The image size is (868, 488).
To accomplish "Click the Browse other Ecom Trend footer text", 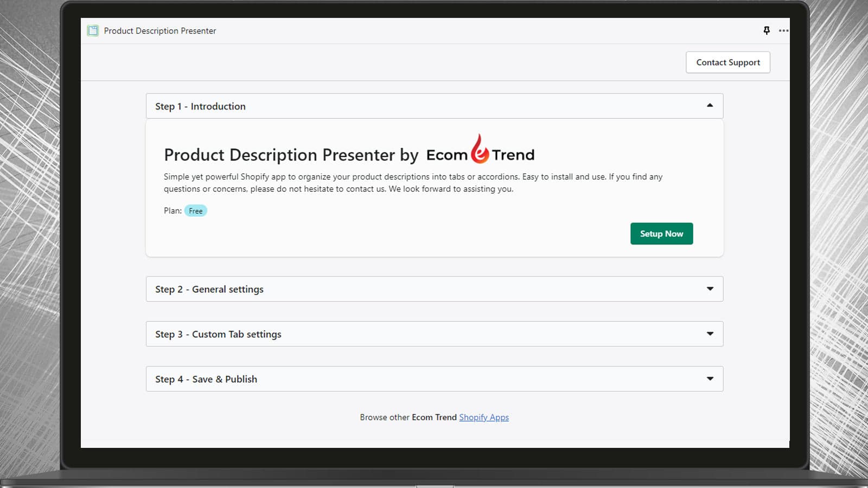I will click(x=407, y=417).
